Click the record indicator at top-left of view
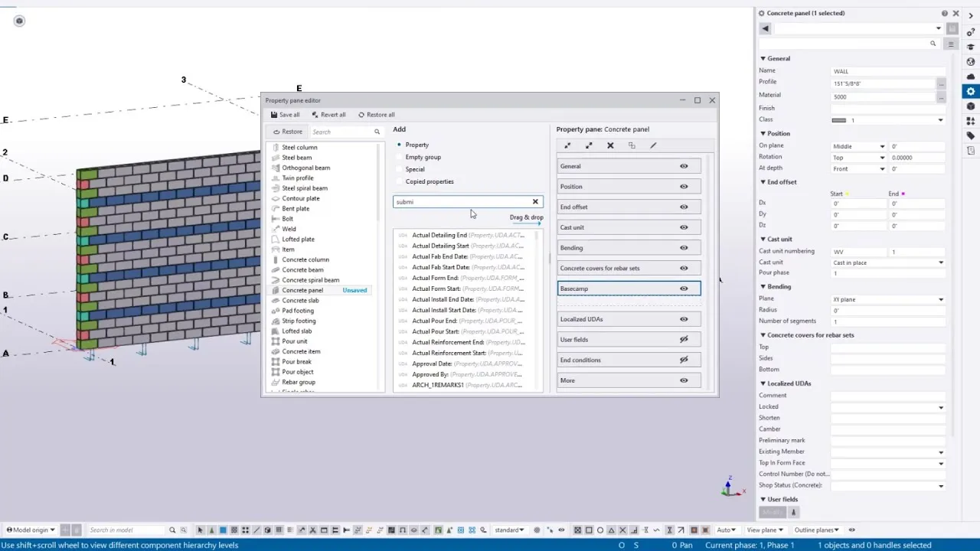The height and width of the screenshot is (551, 980). (x=19, y=21)
